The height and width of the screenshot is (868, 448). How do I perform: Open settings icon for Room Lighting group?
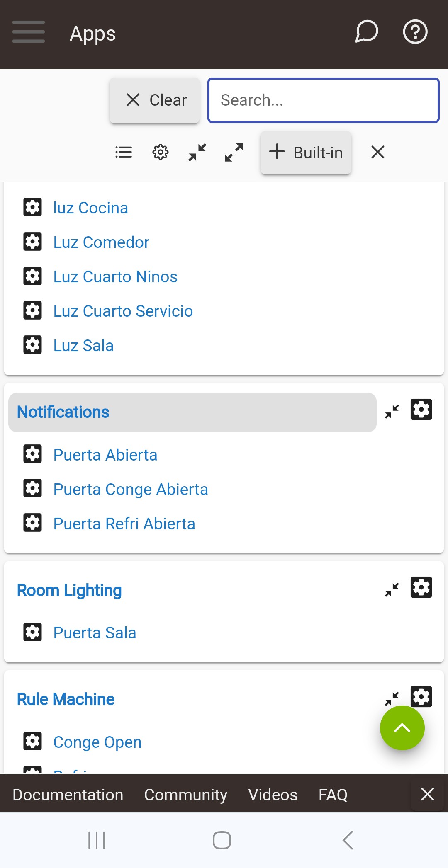point(421,588)
